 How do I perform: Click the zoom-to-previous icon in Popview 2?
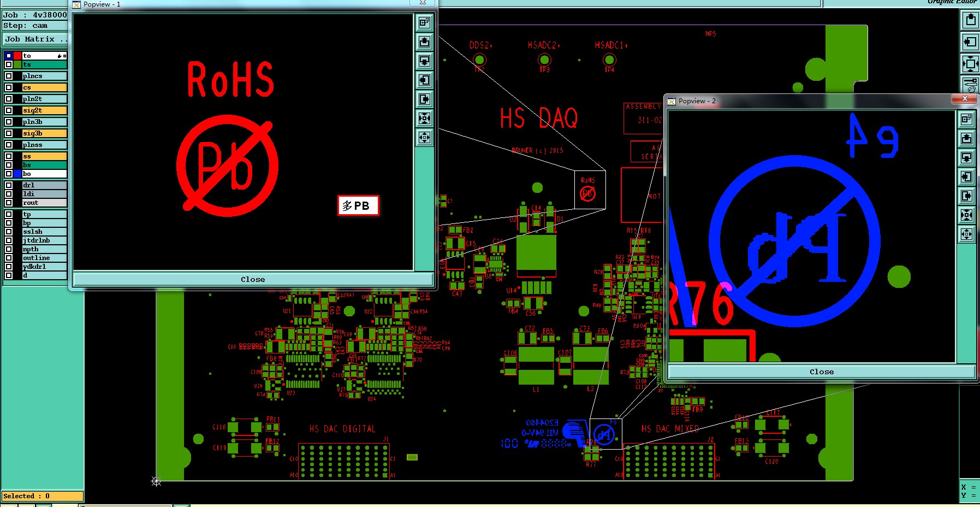(x=966, y=119)
